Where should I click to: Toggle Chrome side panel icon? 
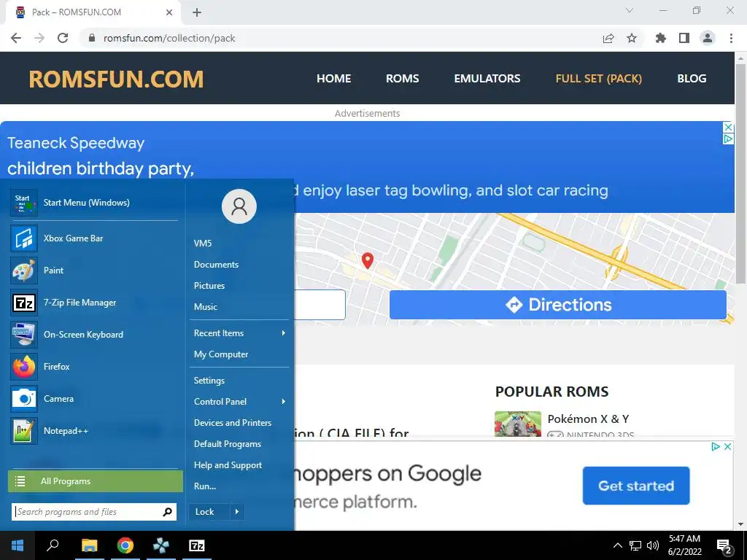(x=684, y=38)
